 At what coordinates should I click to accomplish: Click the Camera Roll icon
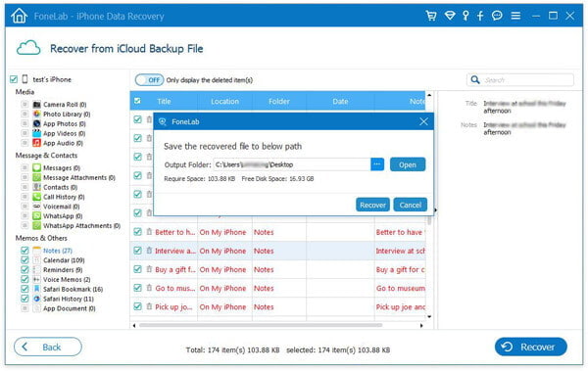pyautogui.click(x=37, y=104)
